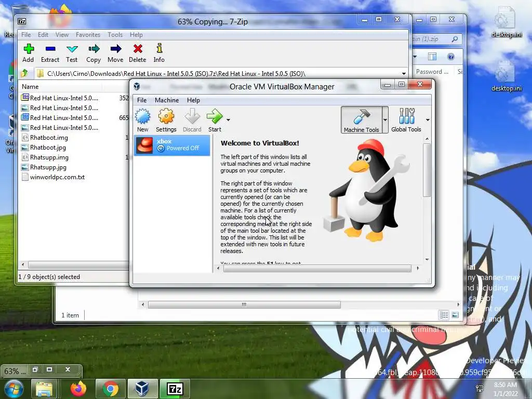Select Machine Tools in VirtualBox
Viewport: 532px width, 399px height.
(x=362, y=120)
